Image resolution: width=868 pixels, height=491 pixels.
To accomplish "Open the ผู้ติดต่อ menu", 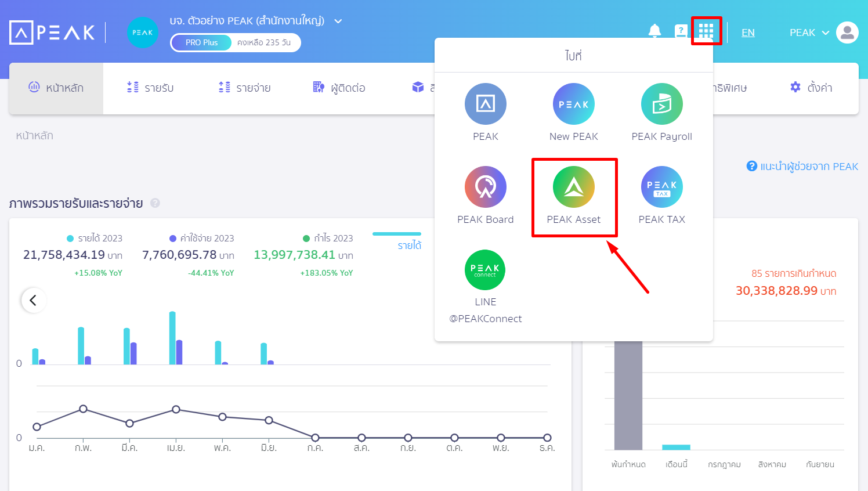I will [339, 88].
